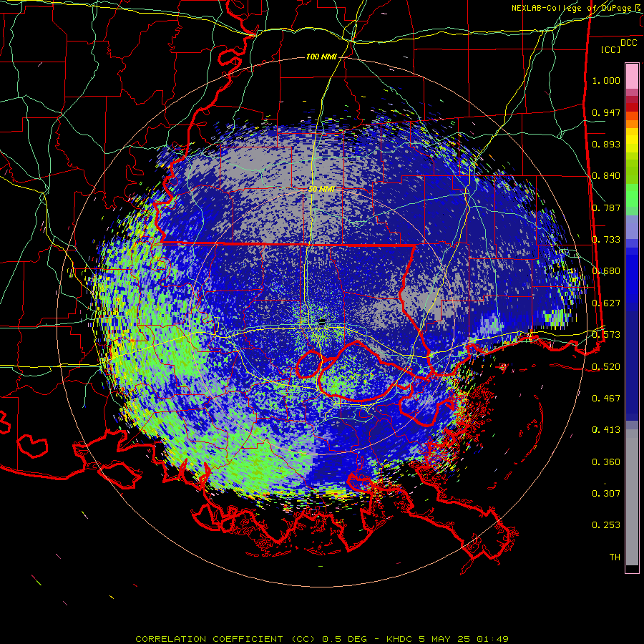Click the 0.520 legend label

[x=606, y=366]
